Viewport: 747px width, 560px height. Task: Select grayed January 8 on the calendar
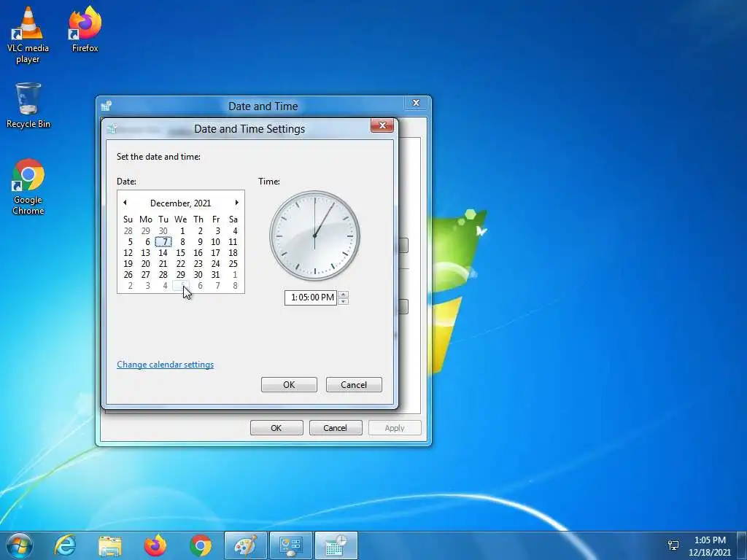pyautogui.click(x=234, y=286)
